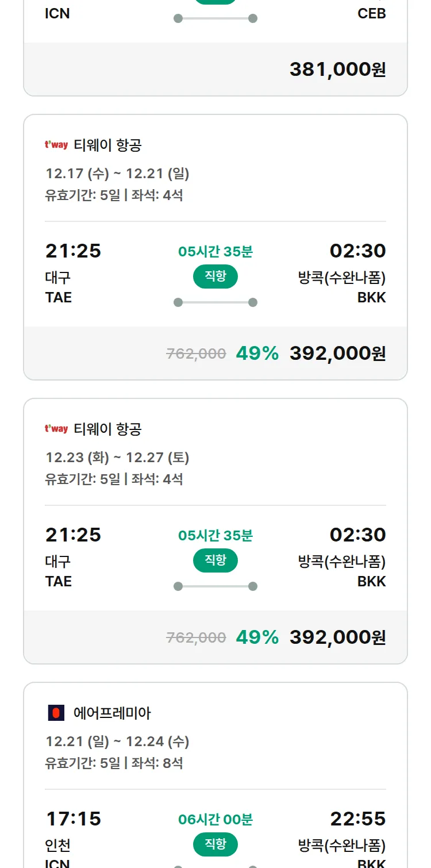Click the route line graphic on the 12.17 flight
This screenshot has height=868, width=431.
coord(215,302)
